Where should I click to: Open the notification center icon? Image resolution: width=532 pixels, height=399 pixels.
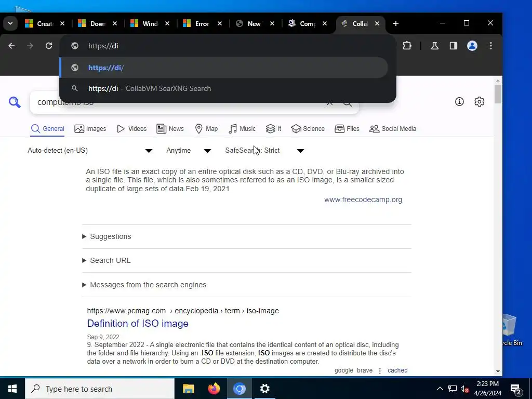pyautogui.click(x=516, y=389)
